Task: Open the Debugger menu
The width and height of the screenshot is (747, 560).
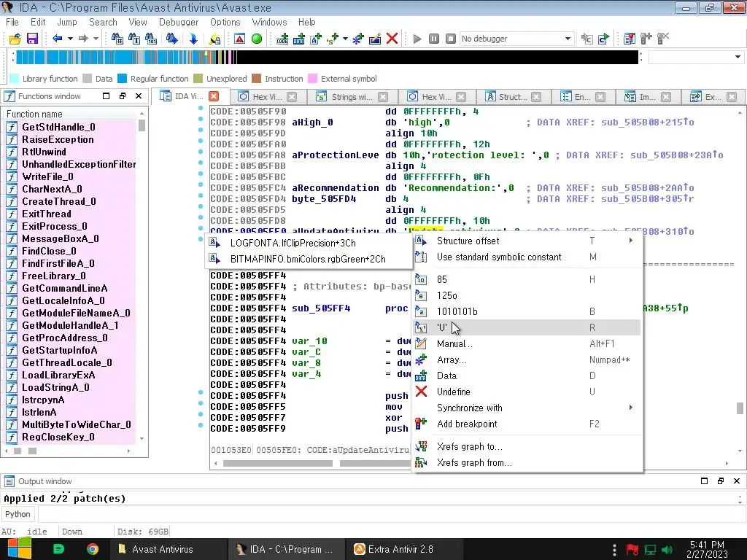Action: pos(179,22)
